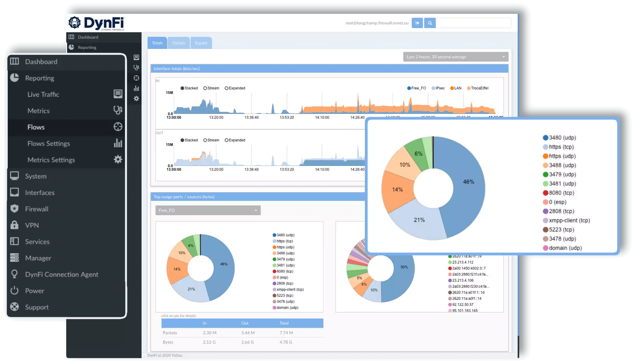
Task: Click the Metrics stethoscope icon
Action: pos(119,111)
